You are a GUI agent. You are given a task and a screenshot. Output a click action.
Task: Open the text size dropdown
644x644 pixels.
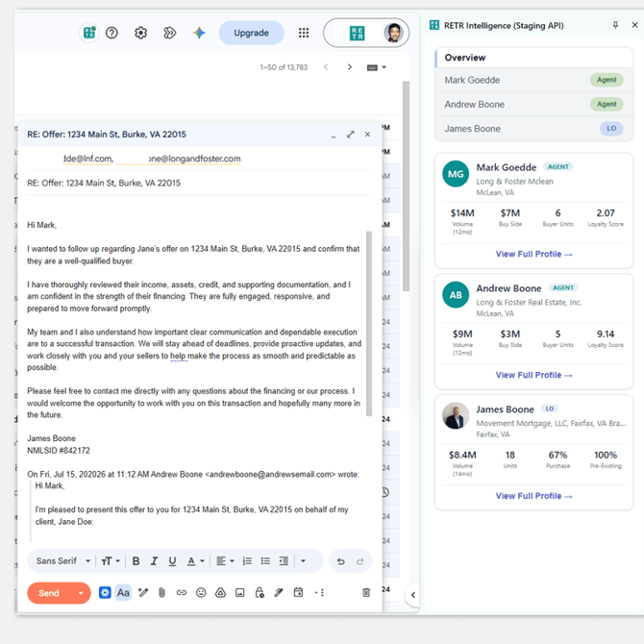(111, 561)
